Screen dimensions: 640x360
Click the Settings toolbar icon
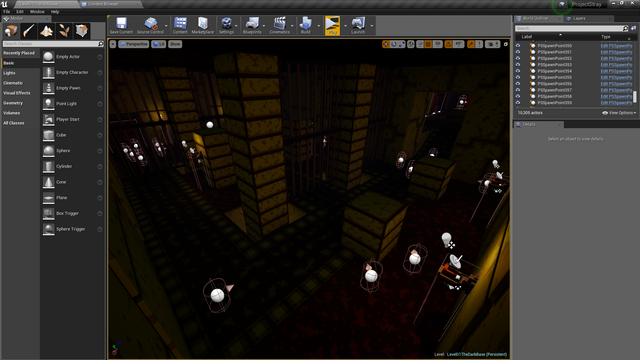tap(226, 25)
